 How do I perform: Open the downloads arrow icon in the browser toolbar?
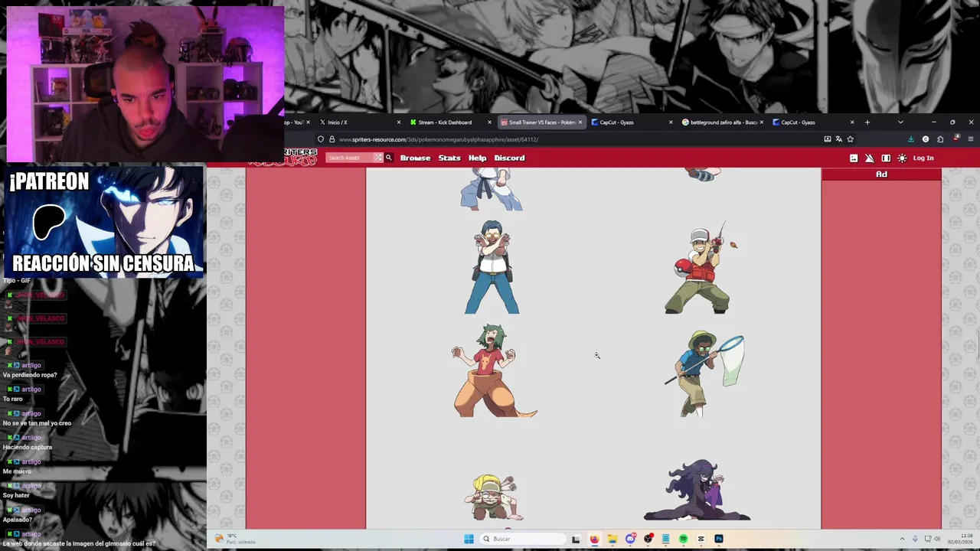910,139
